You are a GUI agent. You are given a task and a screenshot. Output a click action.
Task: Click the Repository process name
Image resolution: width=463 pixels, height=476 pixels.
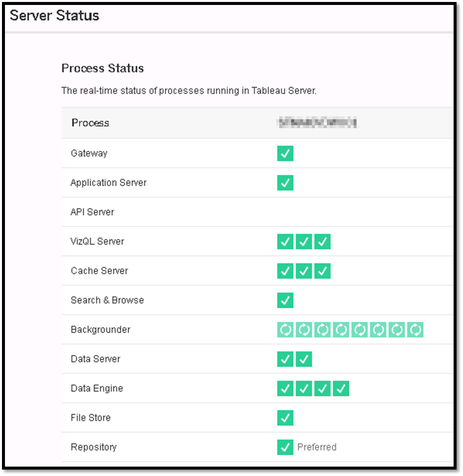pos(95,447)
